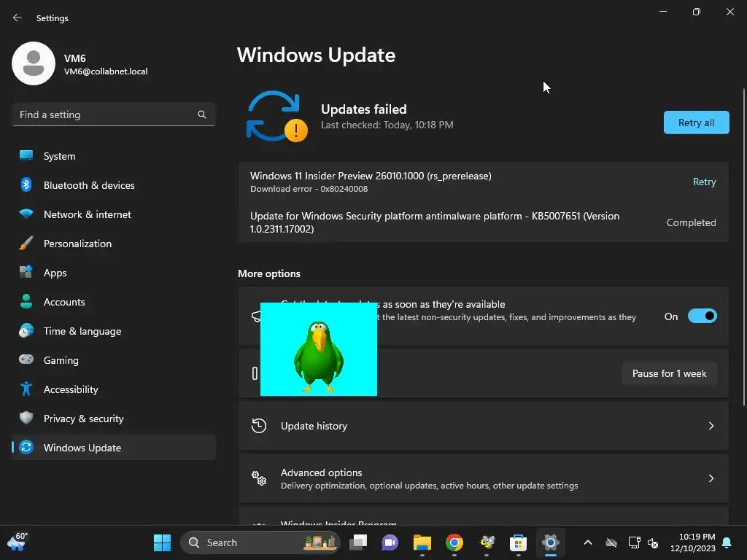Screen dimensions: 747x560
Task: Click the cloud sync tray icon
Action: click(611, 542)
